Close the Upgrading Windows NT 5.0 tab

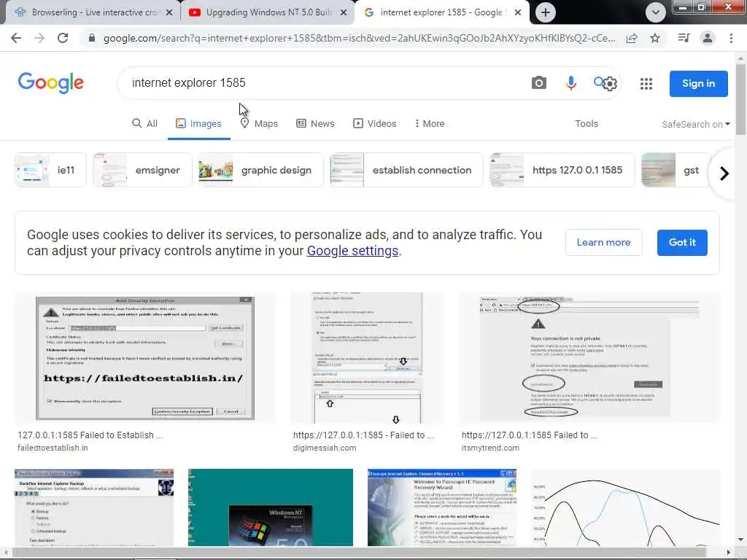[344, 12]
